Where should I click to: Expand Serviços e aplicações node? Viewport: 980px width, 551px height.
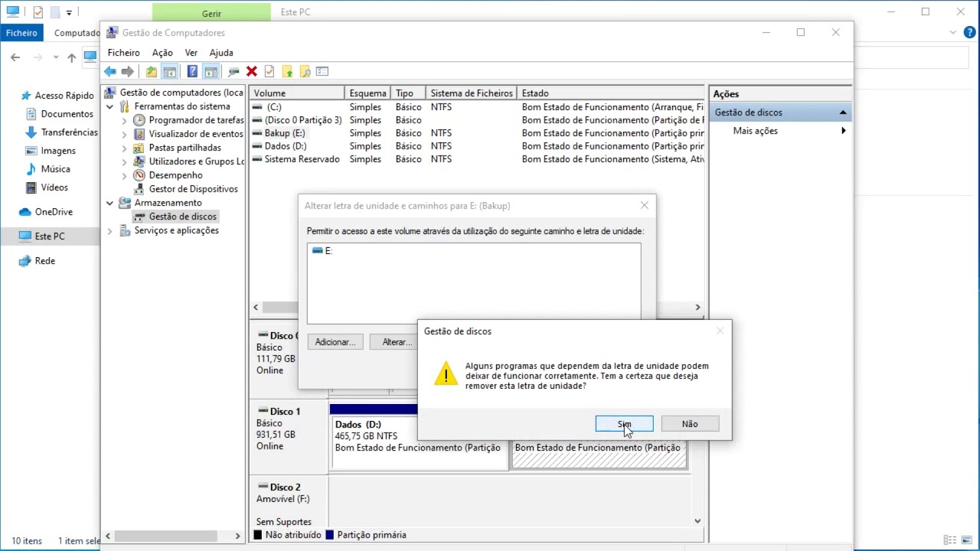click(109, 230)
